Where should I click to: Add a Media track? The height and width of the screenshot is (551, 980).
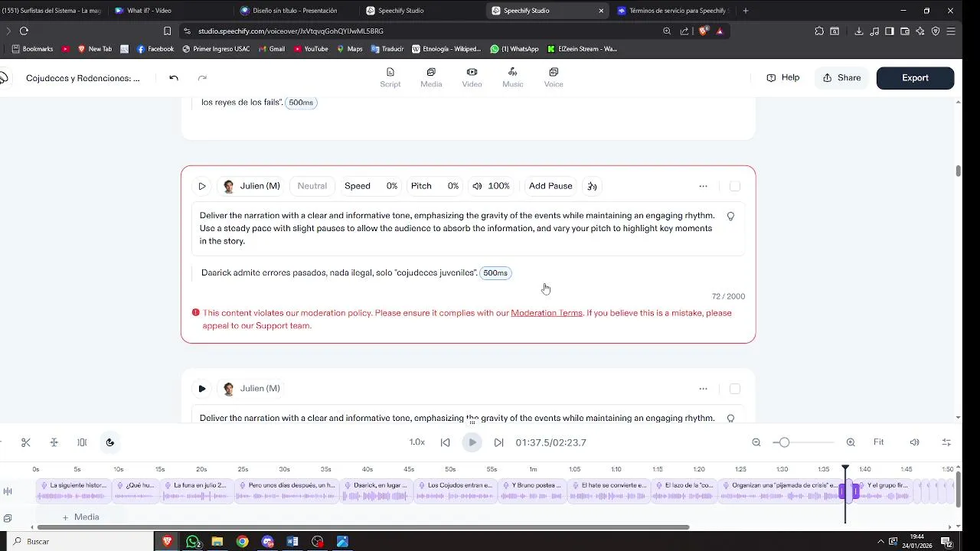click(x=81, y=517)
